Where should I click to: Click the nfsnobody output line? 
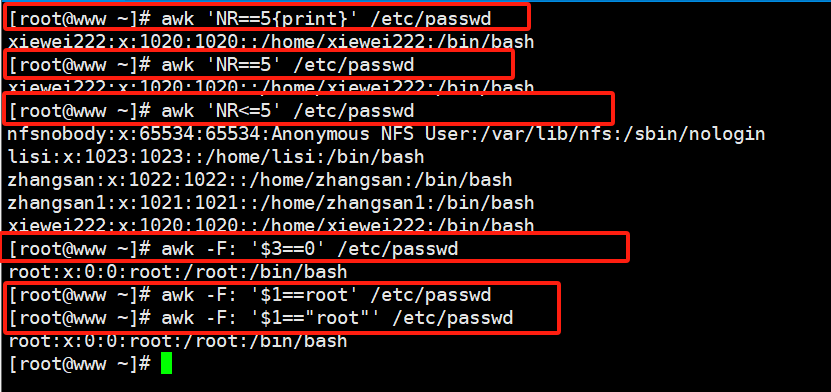coord(386,134)
